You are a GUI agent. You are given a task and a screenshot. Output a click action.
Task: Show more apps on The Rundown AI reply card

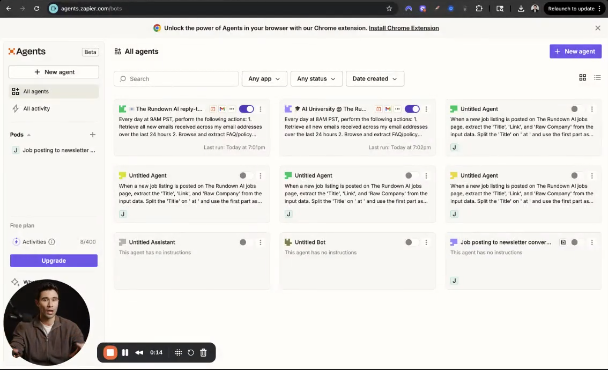click(x=231, y=109)
